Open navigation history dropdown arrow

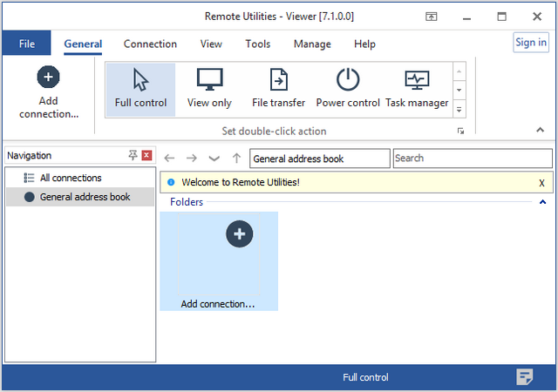point(214,159)
